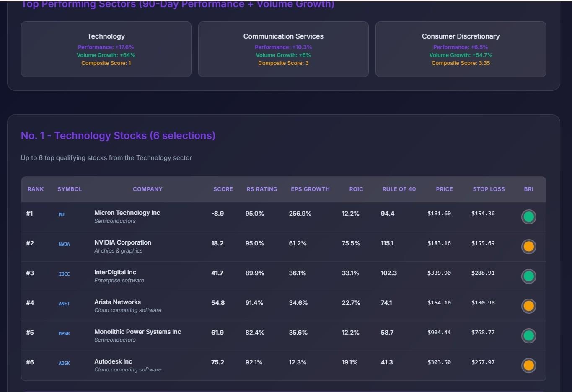This screenshot has height=392, width=572.
Task: Click green BRI indicator for Micron Technology
Action: click(528, 217)
